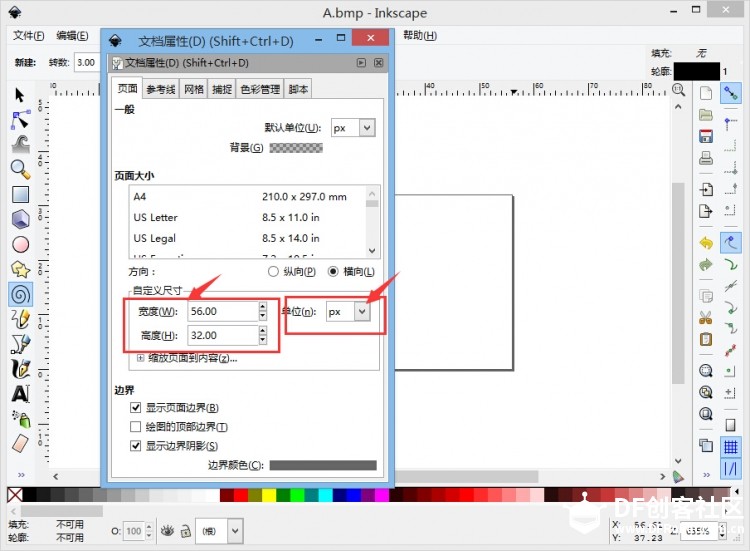The height and width of the screenshot is (551, 750).
Task: Select US Legal page size row
Action: pos(247,238)
